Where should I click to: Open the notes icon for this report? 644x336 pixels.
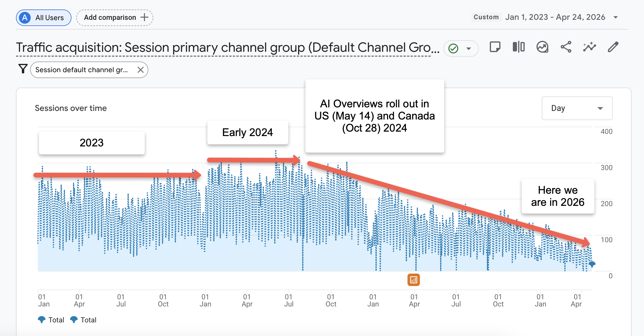pos(495,47)
